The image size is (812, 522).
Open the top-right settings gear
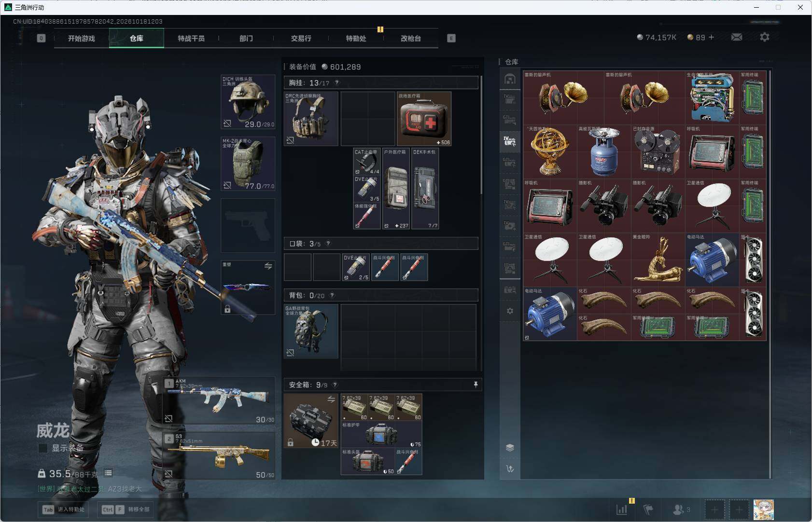(765, 37)
